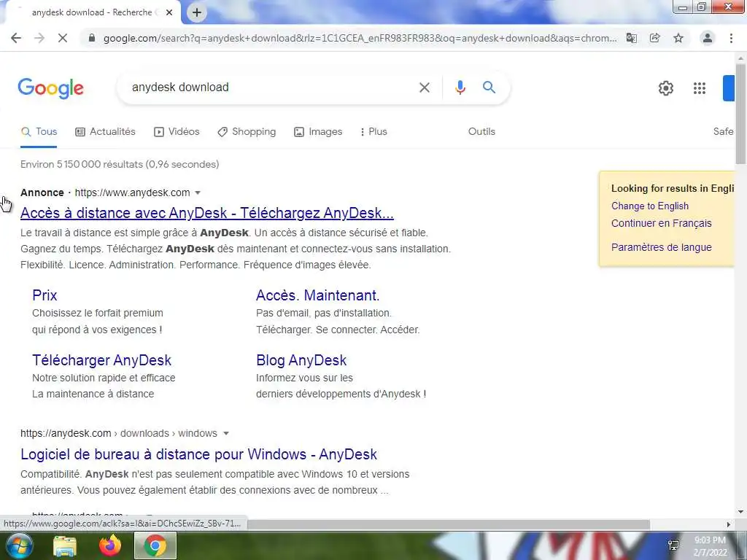Open the Google apps grid icon

[700, 88]
